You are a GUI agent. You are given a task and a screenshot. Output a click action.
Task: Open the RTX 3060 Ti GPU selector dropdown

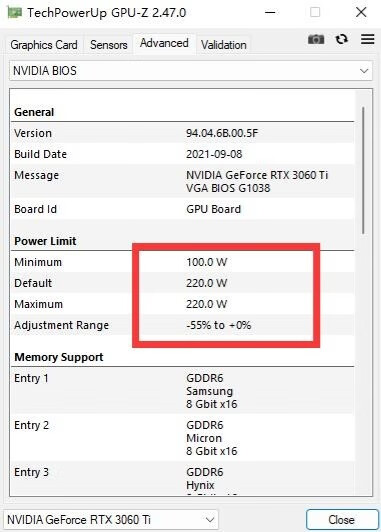(x=111, y=519)
